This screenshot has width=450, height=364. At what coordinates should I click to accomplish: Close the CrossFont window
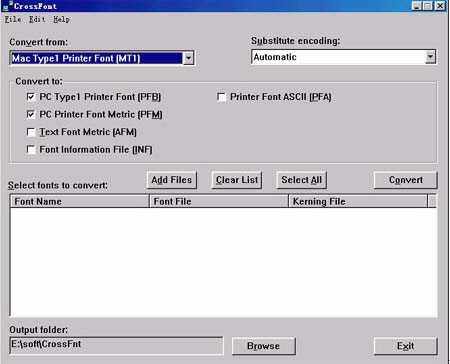(x=440, y=6)
